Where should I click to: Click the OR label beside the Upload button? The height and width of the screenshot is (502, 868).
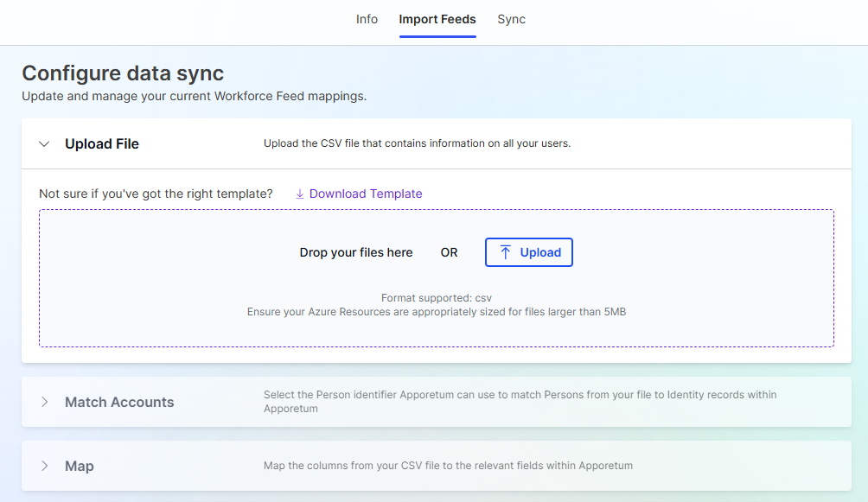point(449,251)
